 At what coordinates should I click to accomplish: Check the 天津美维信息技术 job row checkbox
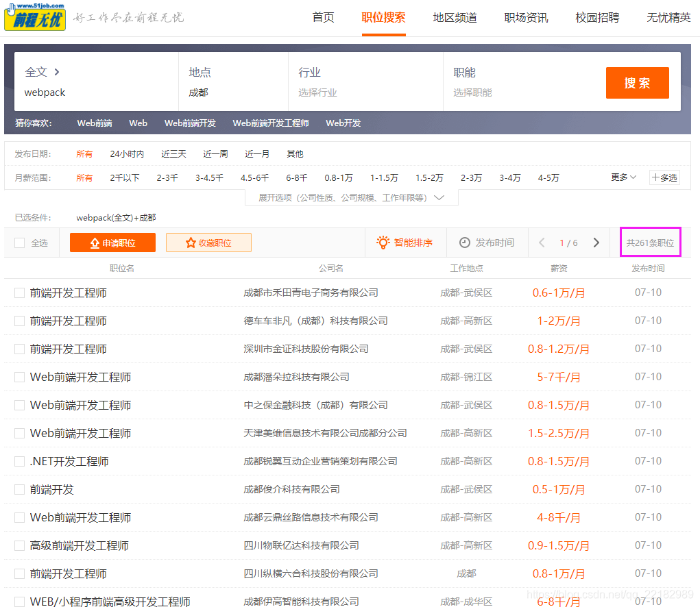[20, 434]
